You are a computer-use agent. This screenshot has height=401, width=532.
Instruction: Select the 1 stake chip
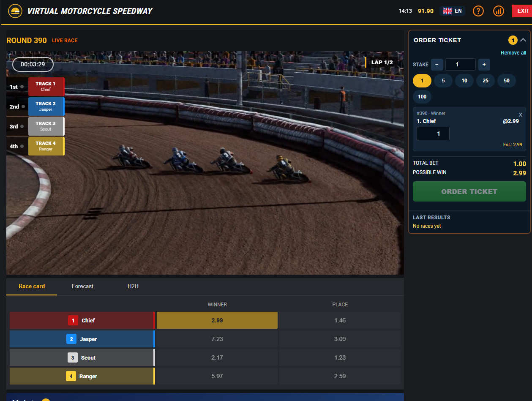(x=422, y=81)
